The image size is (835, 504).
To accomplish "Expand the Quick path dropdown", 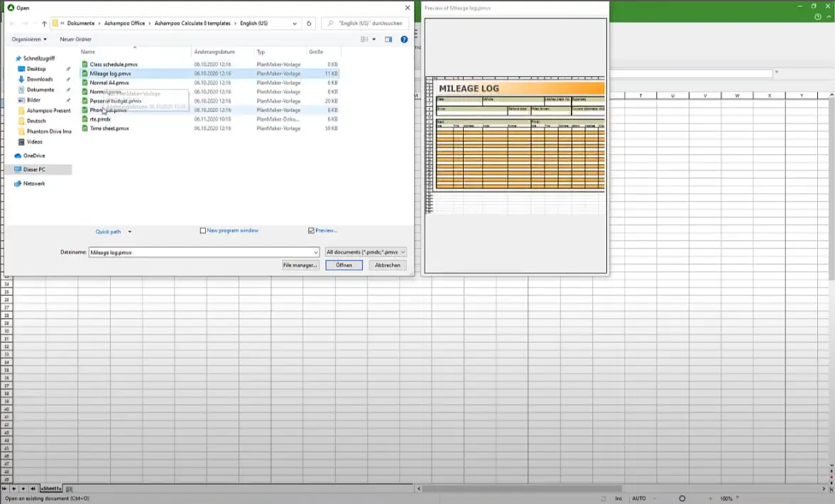I will coord(129,231).
